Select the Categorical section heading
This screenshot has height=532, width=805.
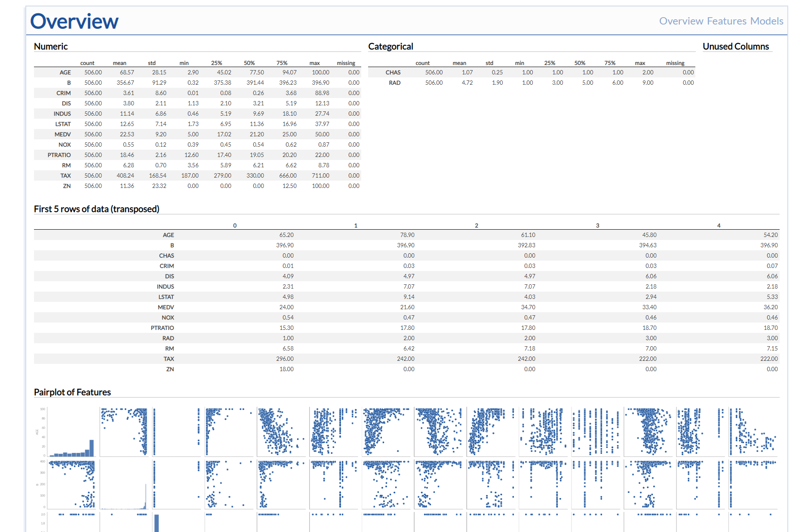click(x=390, y=46)
